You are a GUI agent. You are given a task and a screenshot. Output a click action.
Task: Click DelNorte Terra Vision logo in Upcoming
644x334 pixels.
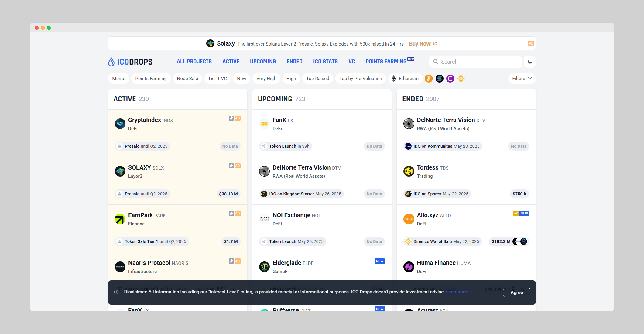pyautogui.click(x=264, y=171)
